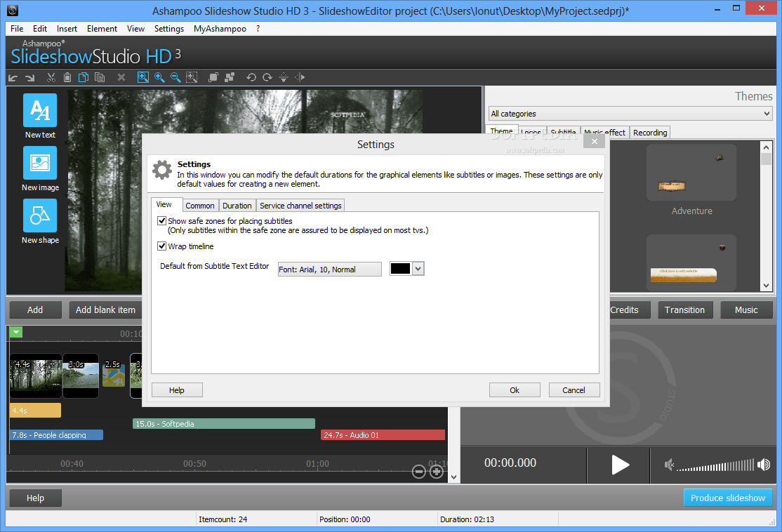Click the Undo arrow in the toolbar
This screenshot has width=782, height=532.
click(x=13, y=78)
